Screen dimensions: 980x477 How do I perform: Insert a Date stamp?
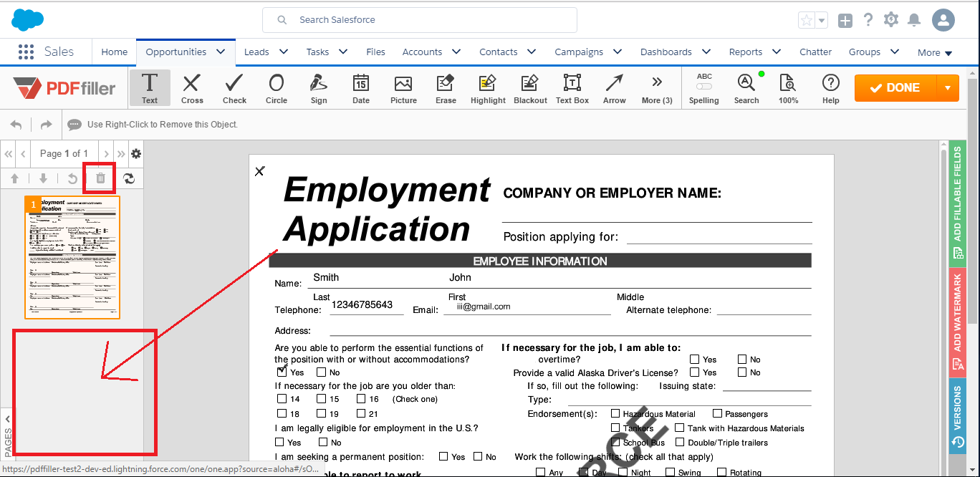(361, 88)
